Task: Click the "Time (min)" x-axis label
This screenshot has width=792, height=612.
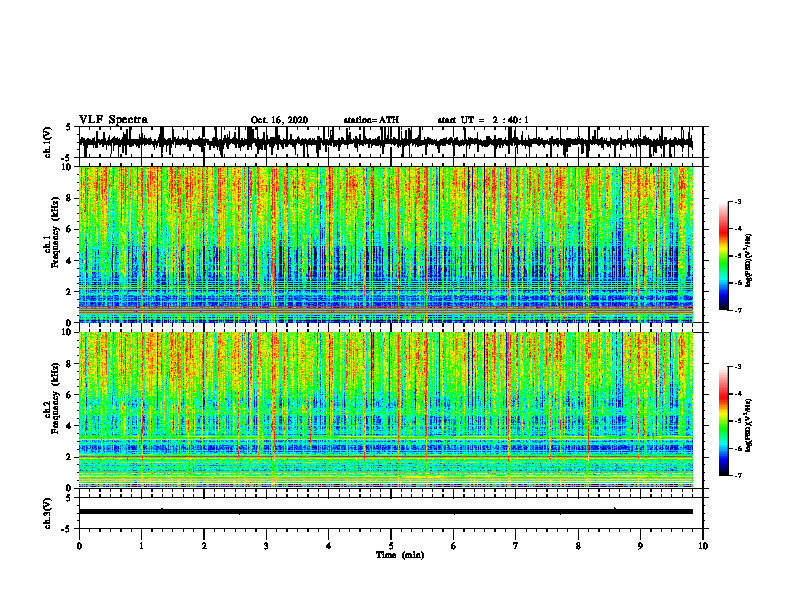Action: [x=400, y=555]
